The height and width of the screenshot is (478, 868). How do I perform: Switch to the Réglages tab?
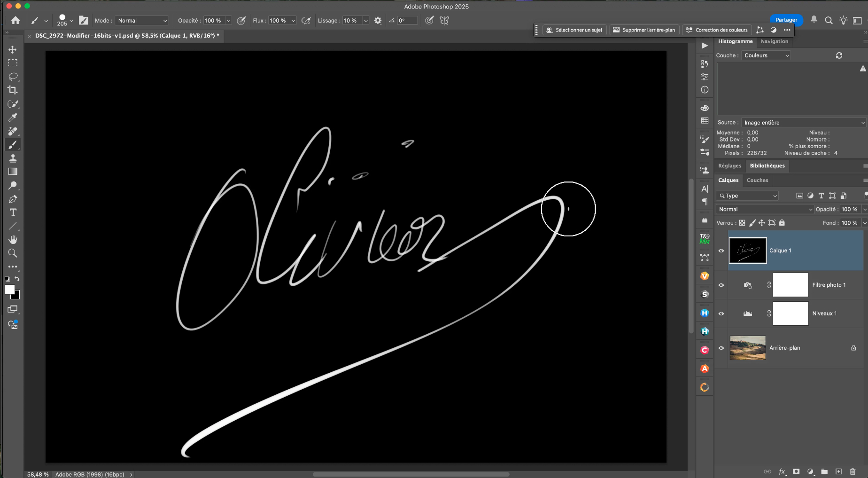click(x=729, y=166)
